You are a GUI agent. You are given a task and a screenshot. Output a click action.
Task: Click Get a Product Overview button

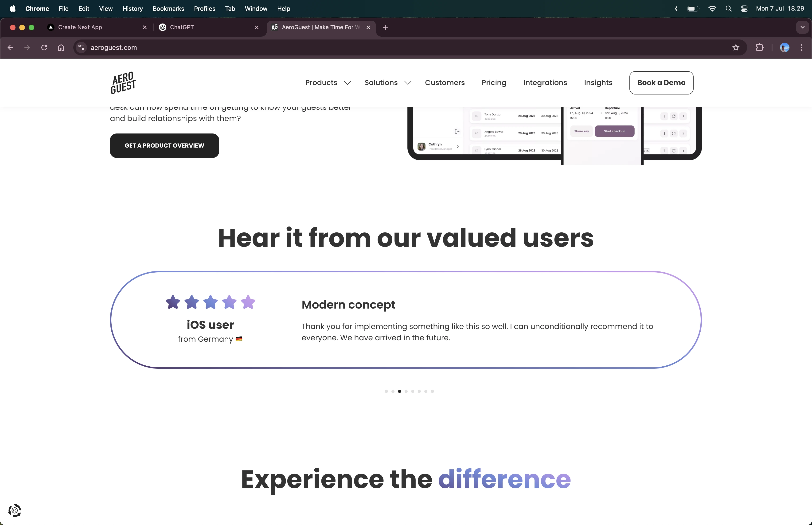coord(164,145)
